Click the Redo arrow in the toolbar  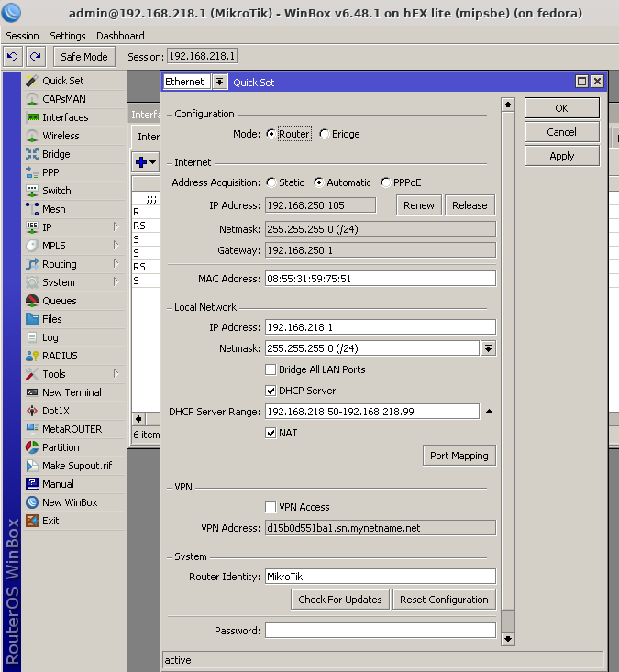click(36, 57)
